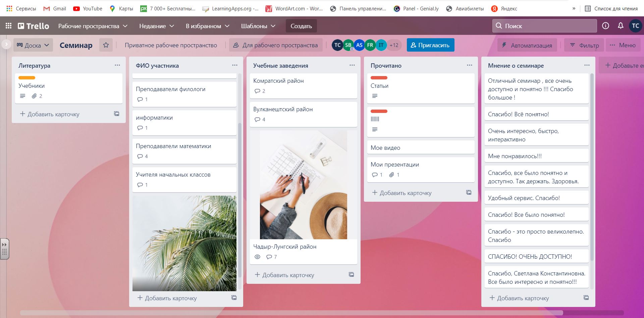Open the SB member avatar
Viewport: 644px width, 318px height.
click(348, 45)
